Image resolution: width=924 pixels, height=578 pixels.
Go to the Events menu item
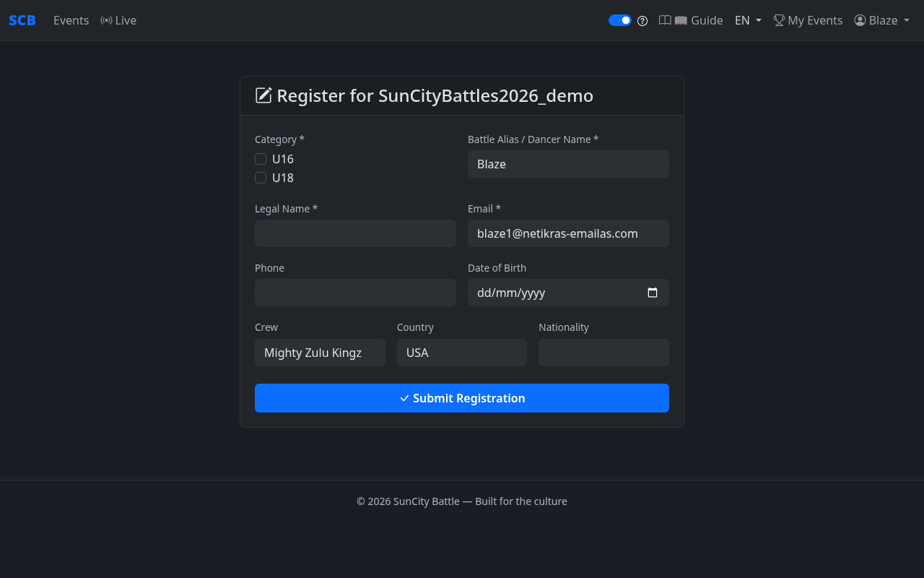click(x=71, y=20)
